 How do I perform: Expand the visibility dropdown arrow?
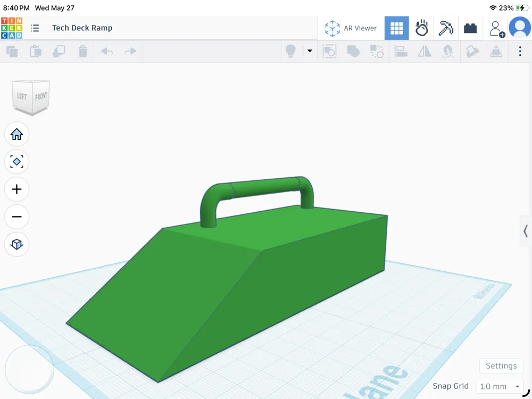click(310, 51)
